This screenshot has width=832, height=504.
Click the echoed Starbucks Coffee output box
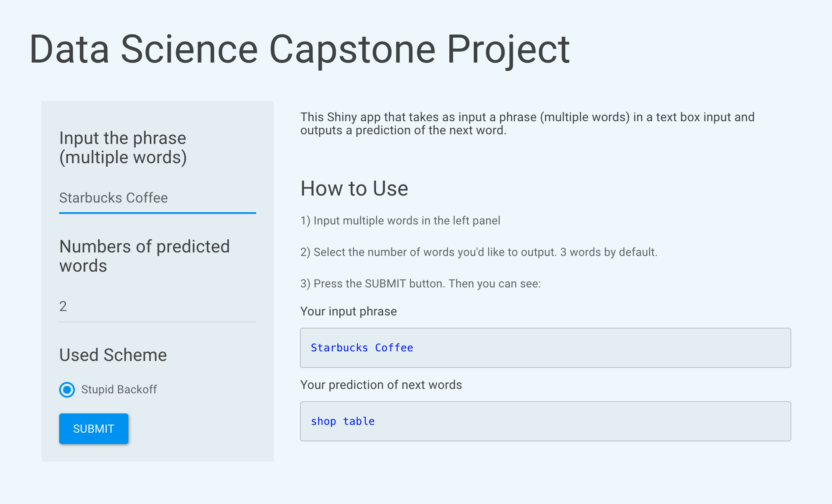coord(545,348)
